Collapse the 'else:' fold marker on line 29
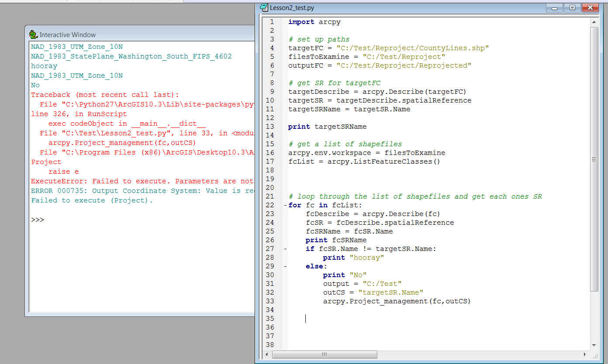608x364 pixels. coord(285,266)
